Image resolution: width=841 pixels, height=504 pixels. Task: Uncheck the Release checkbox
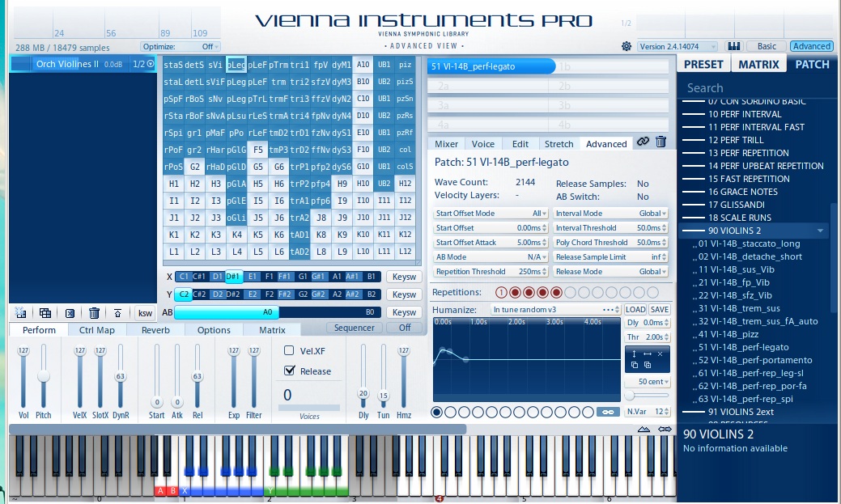click(290, 371)
